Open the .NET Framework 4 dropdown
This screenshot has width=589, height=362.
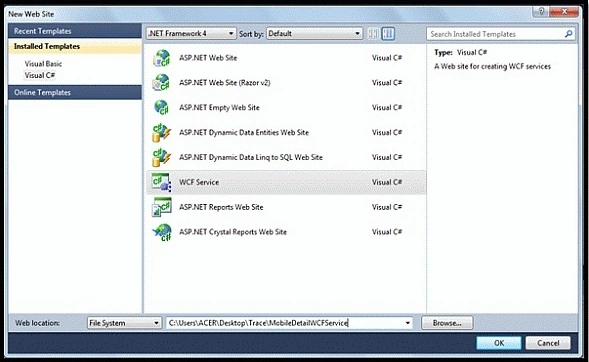point(191,33)
